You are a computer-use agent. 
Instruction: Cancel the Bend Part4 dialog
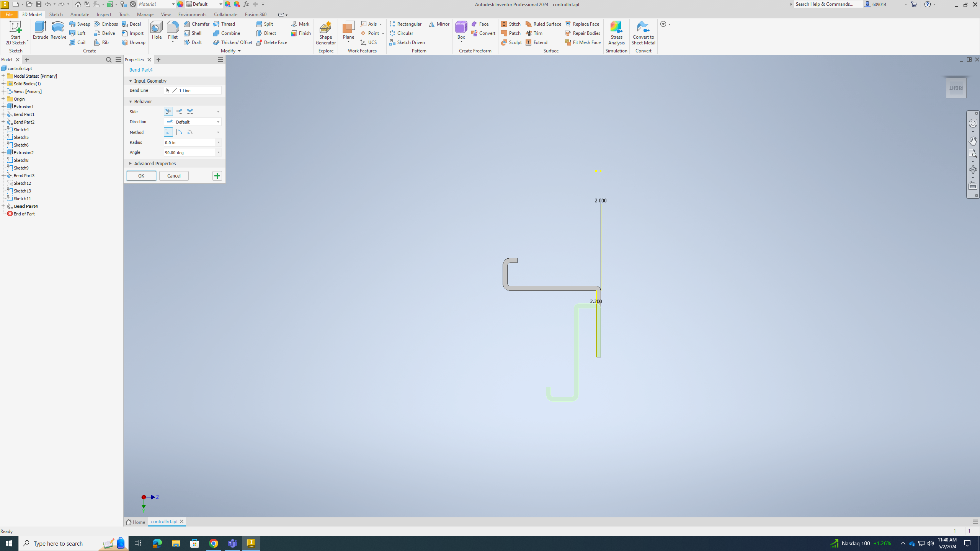coord(174,176)
